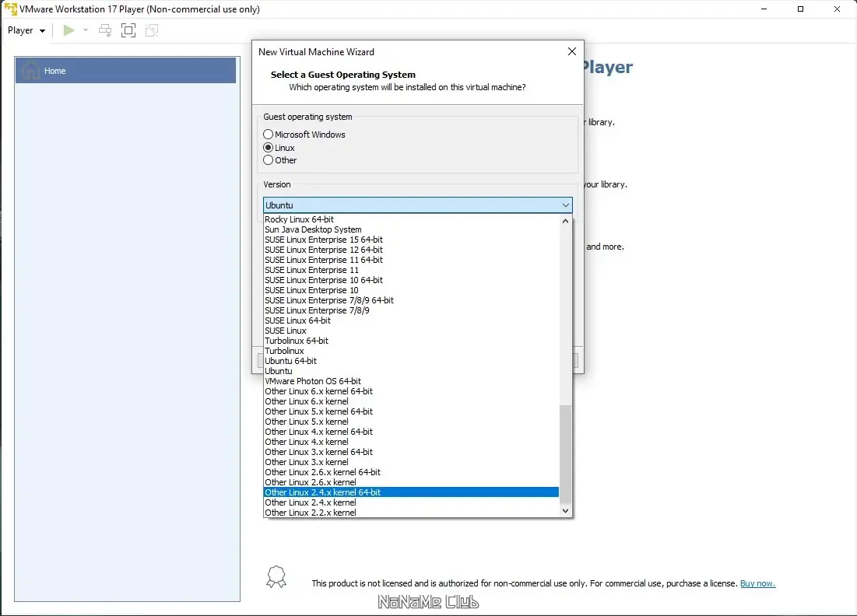This screenshot has width=857, height=616.
Task: Choose Other Linux 6.x kernel 64-bit
Action: (412, 391)
